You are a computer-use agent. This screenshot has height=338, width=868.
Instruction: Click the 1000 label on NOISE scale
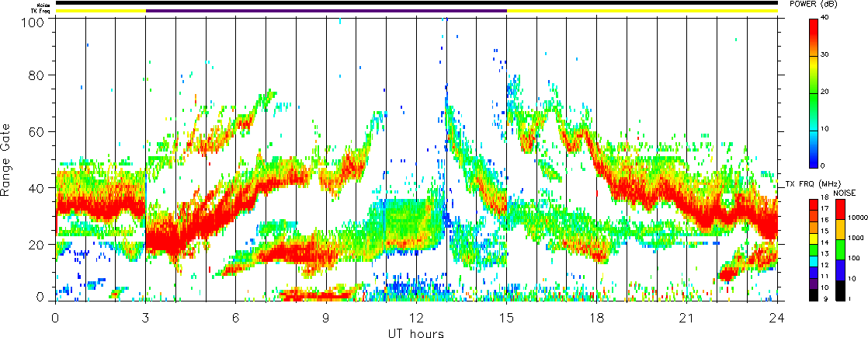(857, 238)
